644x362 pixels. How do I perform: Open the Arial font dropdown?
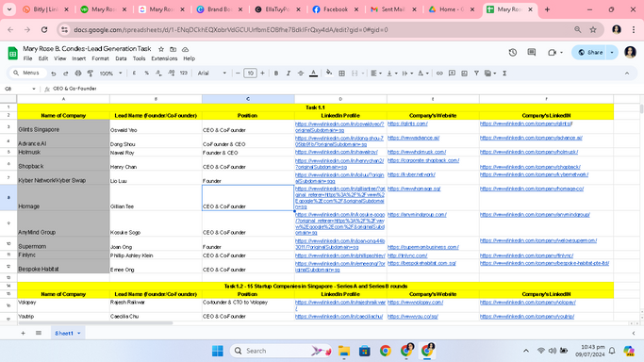click(x=212, y=73)
